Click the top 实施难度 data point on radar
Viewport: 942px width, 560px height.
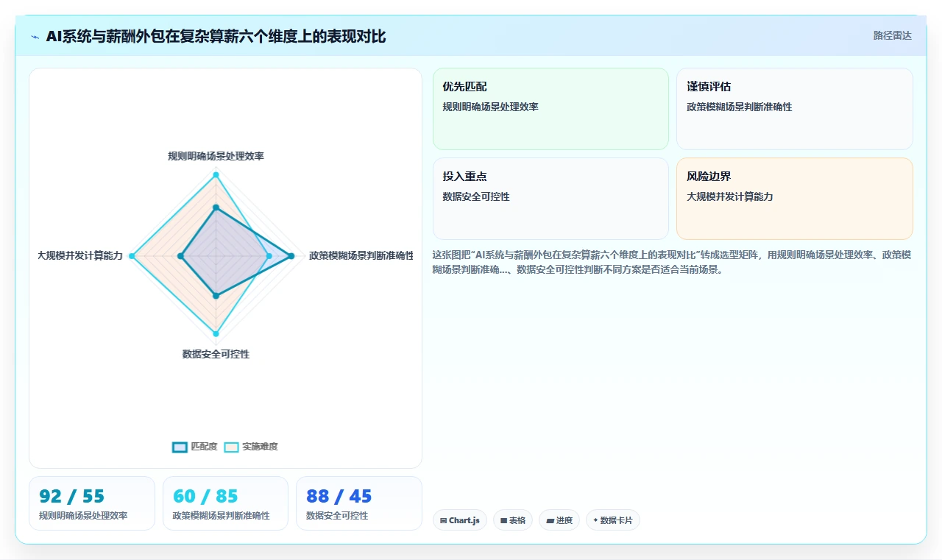216,174
